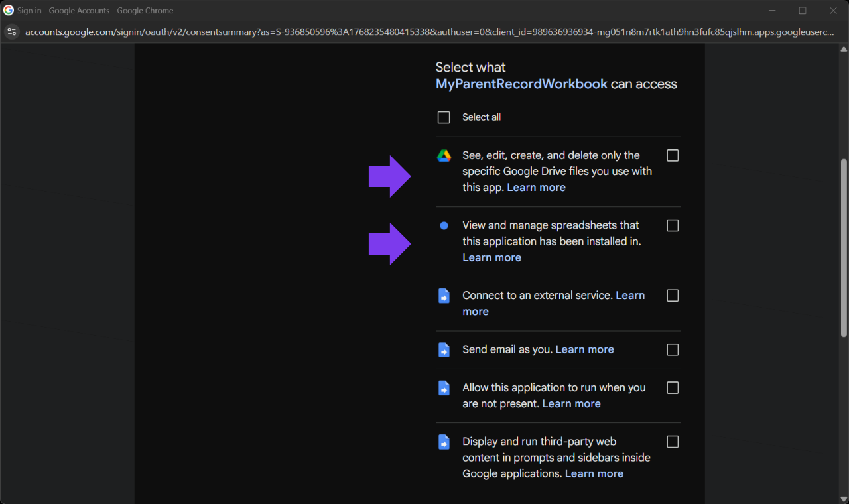Click the Google favicon in the title bar
The image size is (849, 504).
pos(9,11)
